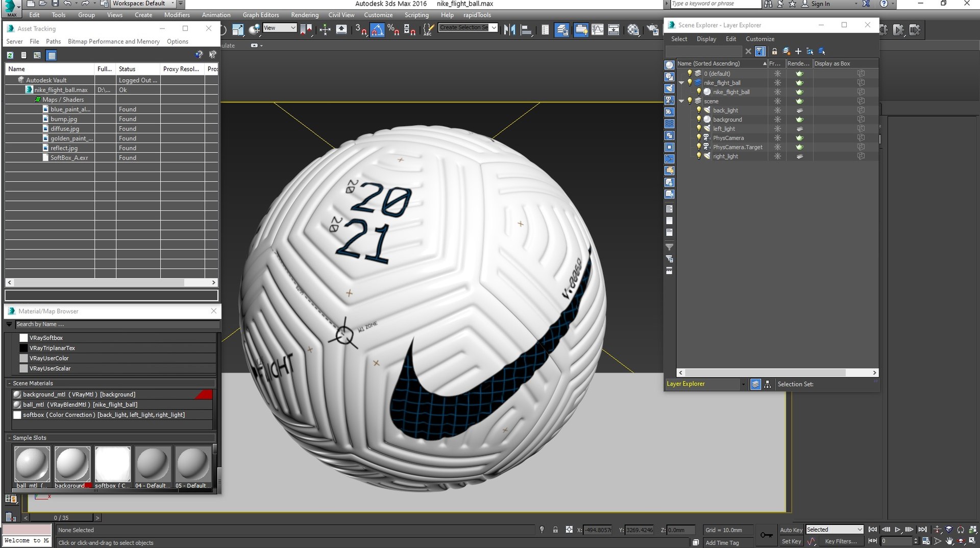Screen dimensions: 980x548
Task: Click Time Configuration icon
Action: pyautogui.click(x=926, y=541)
